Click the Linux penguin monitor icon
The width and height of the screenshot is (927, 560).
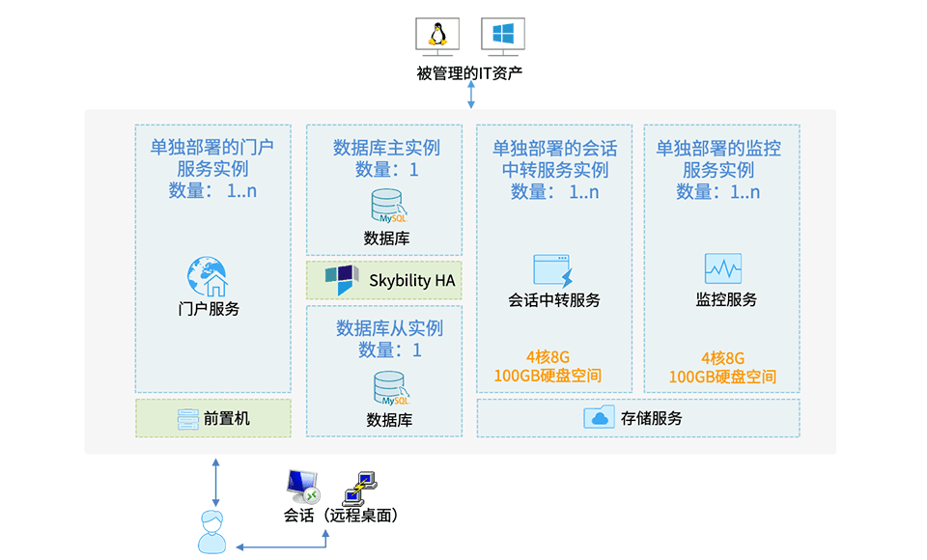pos(437,37)
